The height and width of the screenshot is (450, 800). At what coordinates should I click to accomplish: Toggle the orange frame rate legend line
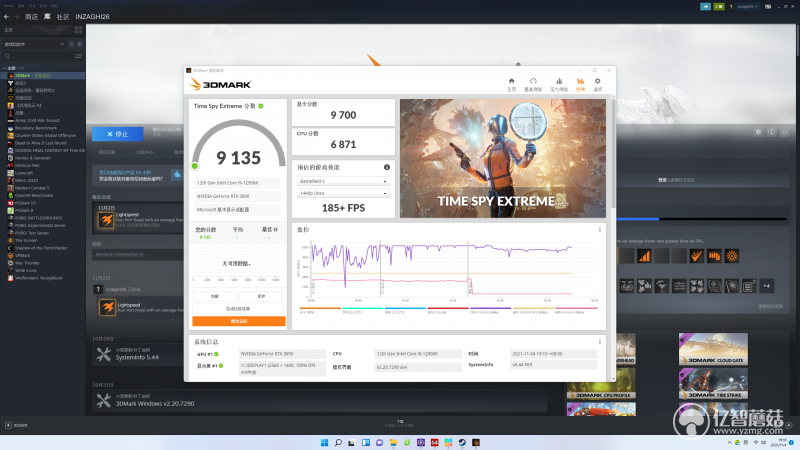(320, 310)
